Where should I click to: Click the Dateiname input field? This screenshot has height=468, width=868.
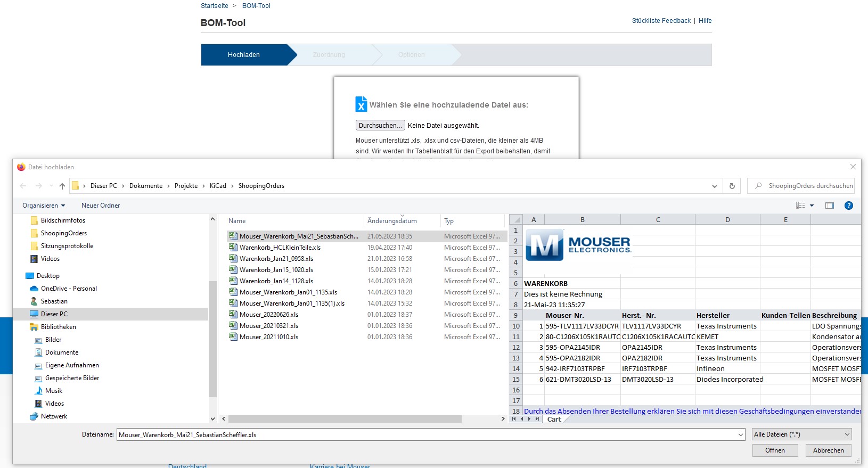pos(427,435)
